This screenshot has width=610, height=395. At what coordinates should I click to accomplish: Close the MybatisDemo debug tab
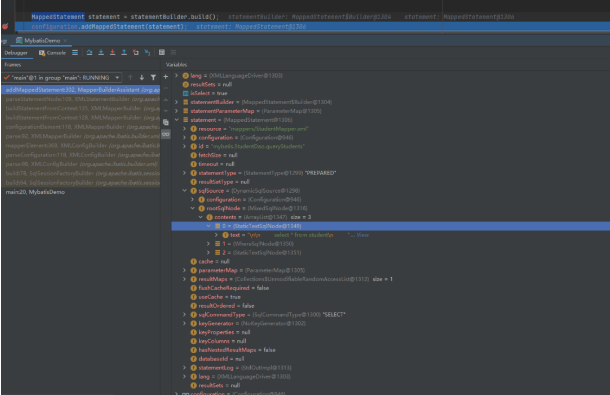coord(65,40)
